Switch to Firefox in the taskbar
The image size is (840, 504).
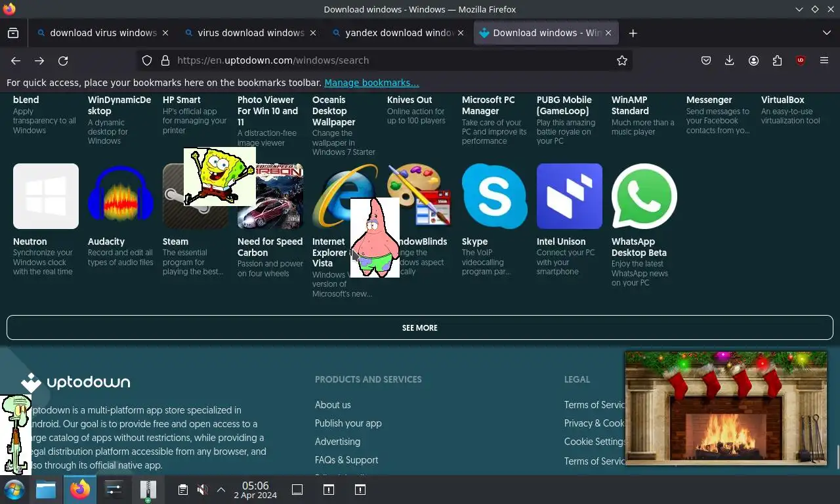click(x=80, y=490)
